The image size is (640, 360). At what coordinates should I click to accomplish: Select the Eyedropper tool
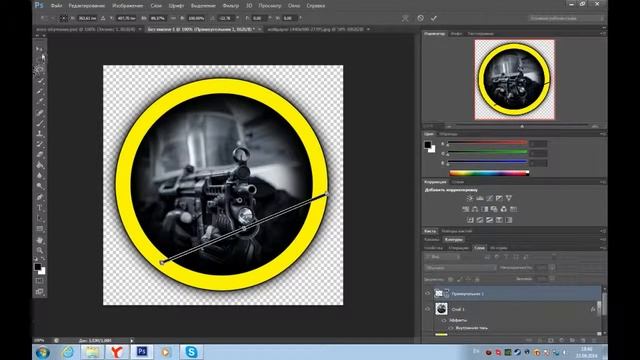(40, 102)
